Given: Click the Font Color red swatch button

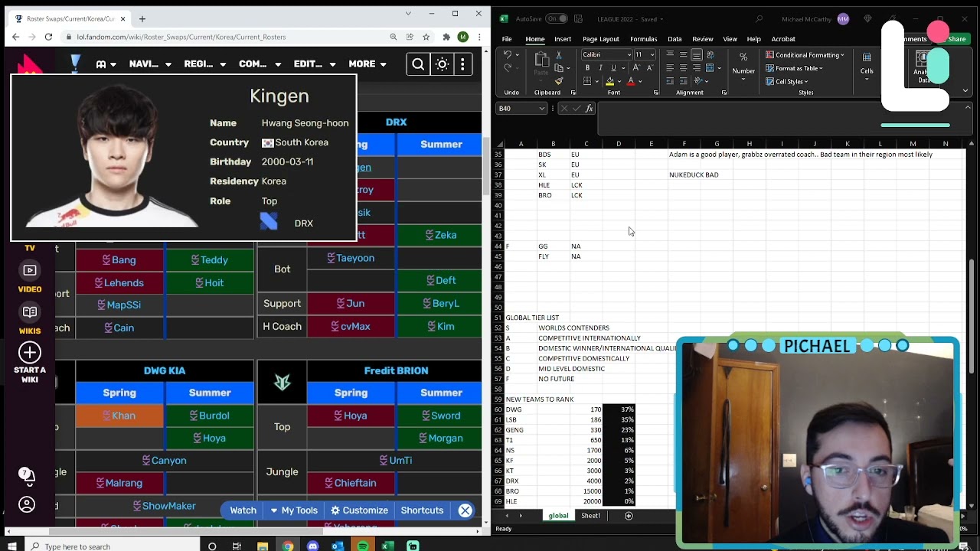Looking at the screenshot, I should [631, 81].
